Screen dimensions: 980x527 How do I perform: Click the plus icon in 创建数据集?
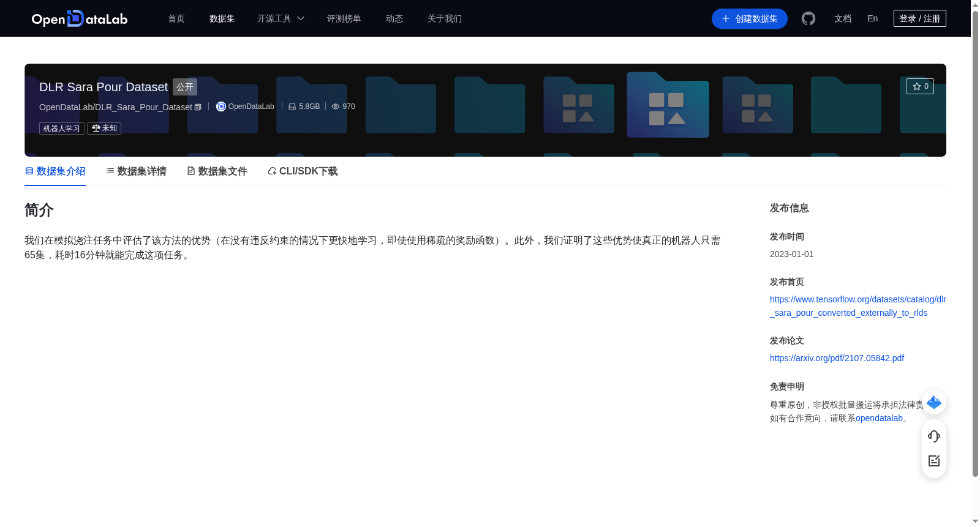point(726,19)
